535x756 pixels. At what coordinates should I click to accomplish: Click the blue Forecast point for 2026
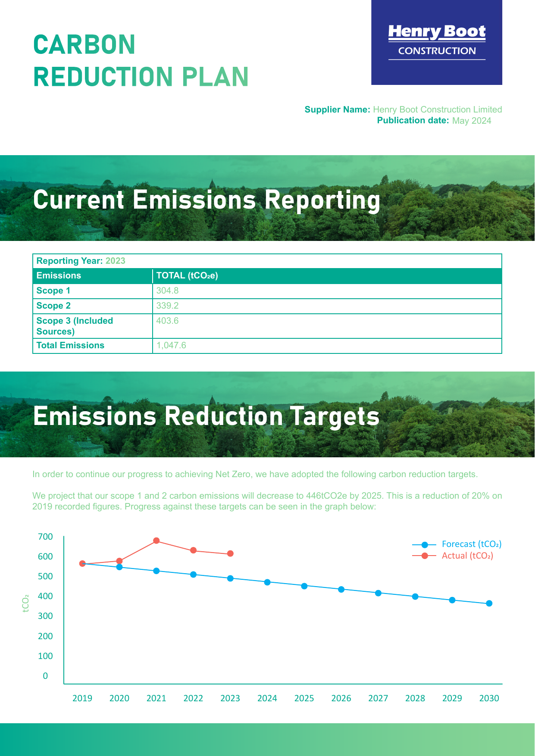point(341,590)
